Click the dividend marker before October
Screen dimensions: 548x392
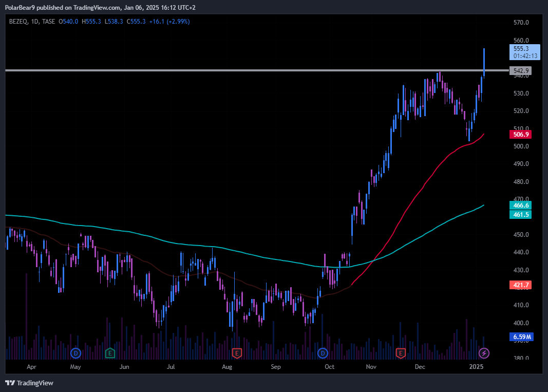[x=323, y=353]
